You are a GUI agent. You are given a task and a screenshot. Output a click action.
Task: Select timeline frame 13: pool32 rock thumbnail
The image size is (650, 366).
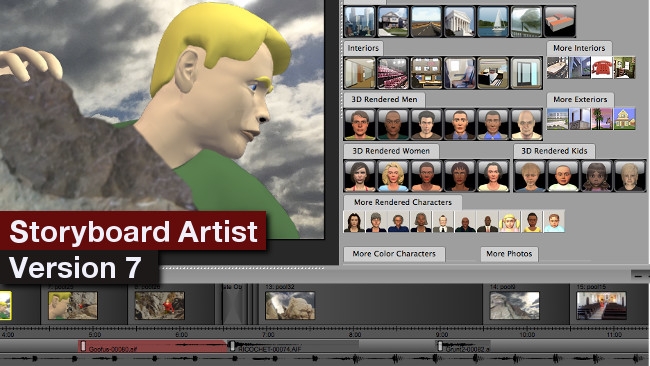tap(290, 305)
